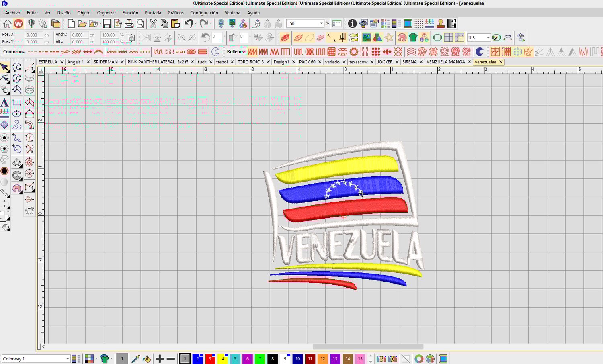603x364 pixels.
Task: Select red color swatch 3
Action: [x=210, y=358]
